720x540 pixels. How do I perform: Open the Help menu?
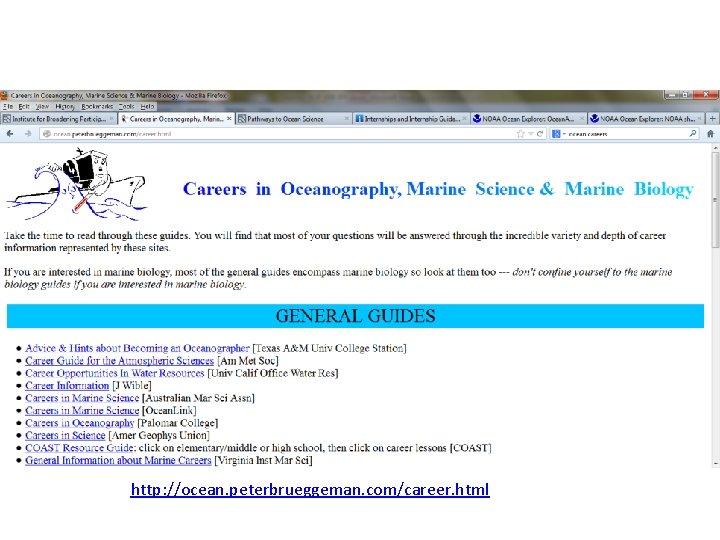pyautogui.click(x=147, y=107)
